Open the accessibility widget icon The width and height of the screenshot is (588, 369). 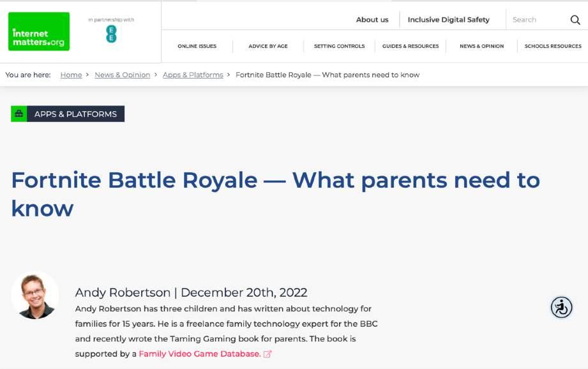click(561, 308)
